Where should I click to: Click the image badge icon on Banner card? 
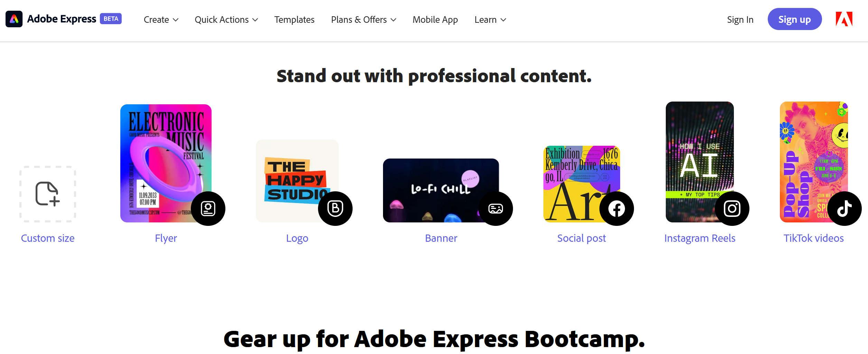coord(496,208)
